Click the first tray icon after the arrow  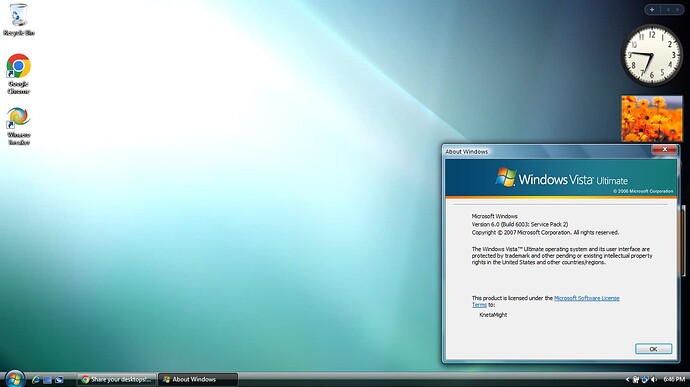pyautogui.click(x=636, y=379)
